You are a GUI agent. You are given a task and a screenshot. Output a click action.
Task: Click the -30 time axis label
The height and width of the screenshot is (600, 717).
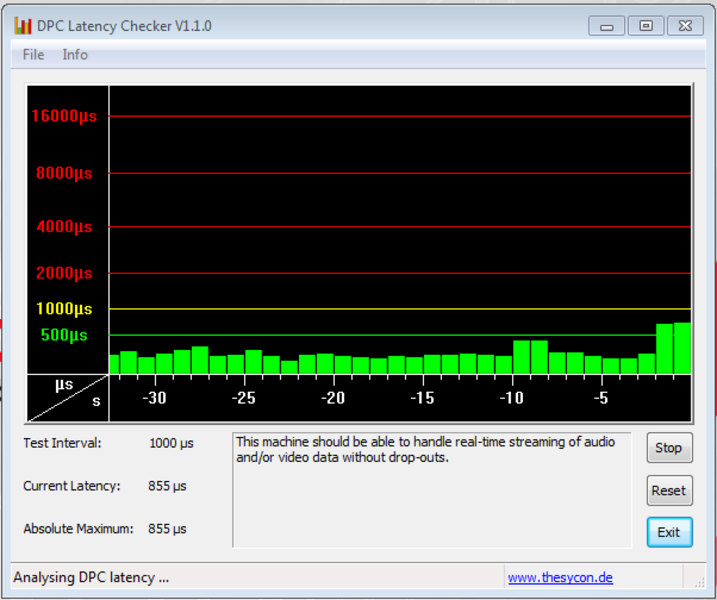coord(154,398)
